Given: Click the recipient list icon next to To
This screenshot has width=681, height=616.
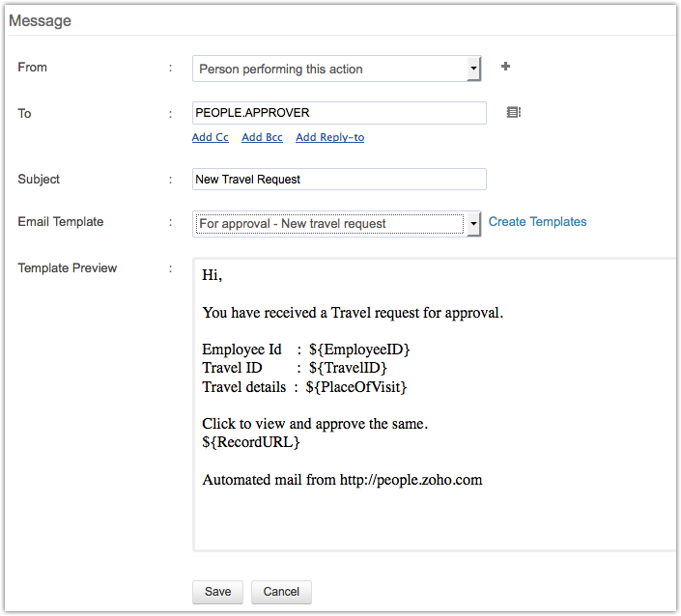Looking at the screenshot, I should [514, 113].
